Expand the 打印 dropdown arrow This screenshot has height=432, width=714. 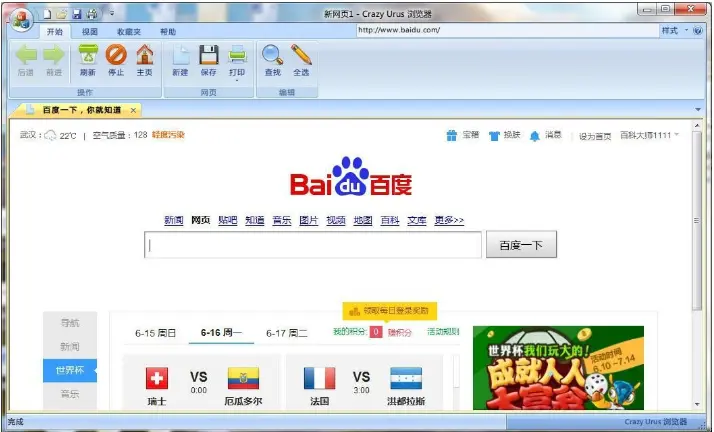(237, 81)
